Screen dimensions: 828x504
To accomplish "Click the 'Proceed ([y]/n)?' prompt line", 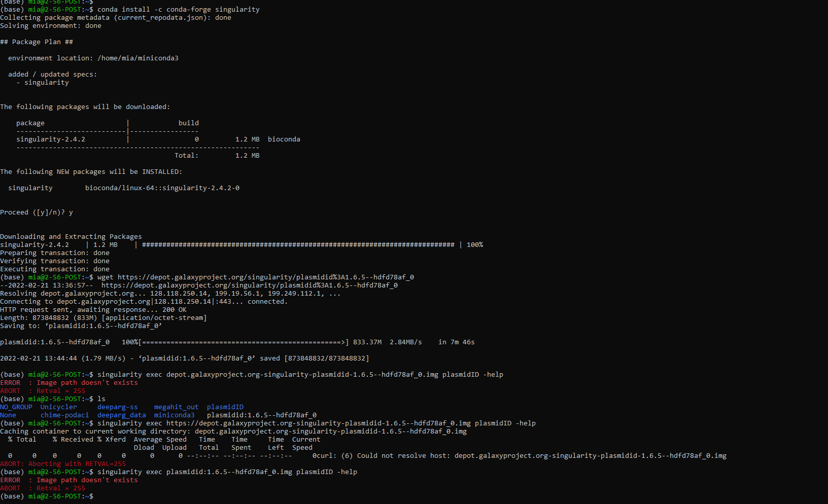I will (x=37, y=212).
